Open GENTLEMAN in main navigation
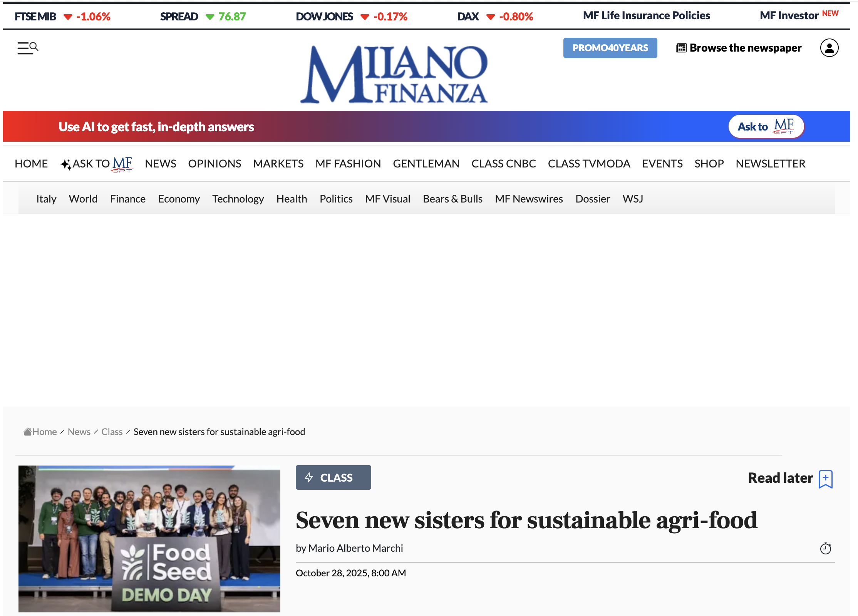The height and width of the screenshot is (616, 858). click(426, 164)
